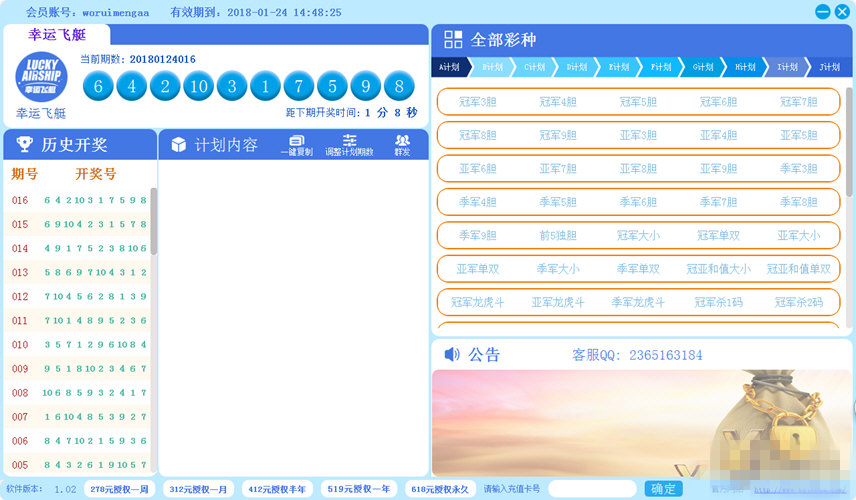Select 冠亚和值单双 plan
The width and height of the screenshot is (856, 500).
click(x=799, y=269)
